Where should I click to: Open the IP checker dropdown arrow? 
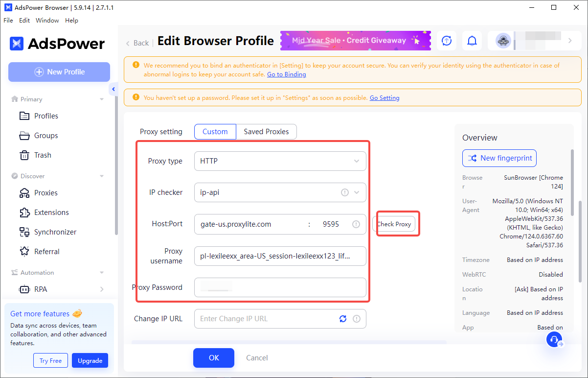pos(357,192)
